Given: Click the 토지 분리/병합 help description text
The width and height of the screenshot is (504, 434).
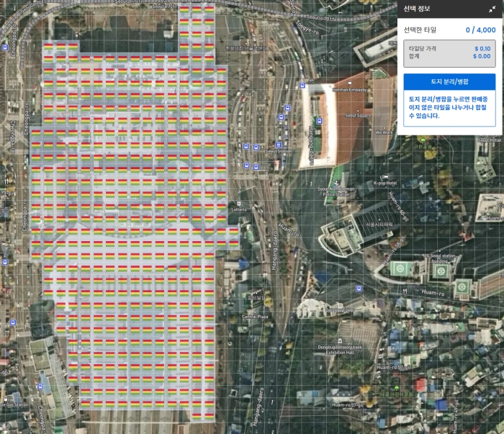Looking at the screenshot, I should [x=449, y=107].
